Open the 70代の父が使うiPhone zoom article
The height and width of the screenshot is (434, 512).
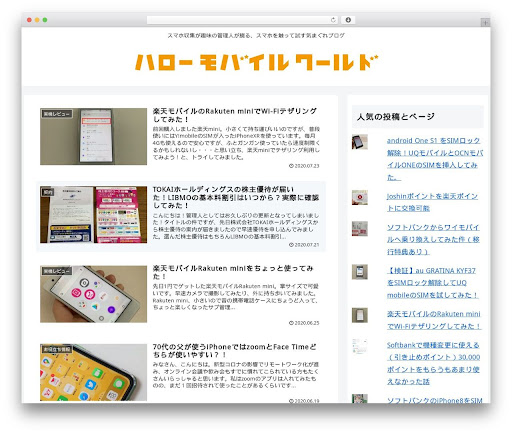(x=234, y=351)
